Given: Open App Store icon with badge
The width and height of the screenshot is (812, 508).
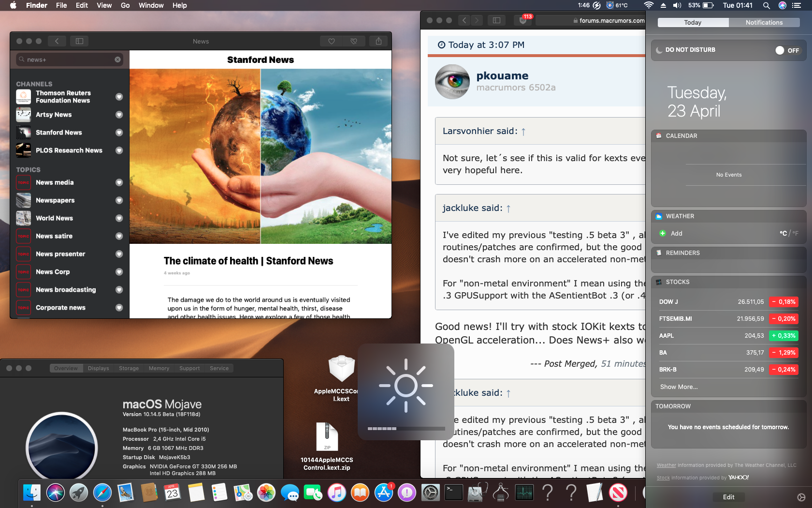Looking at the screenshot, I should pyautogui.click(x=384, y=493).
